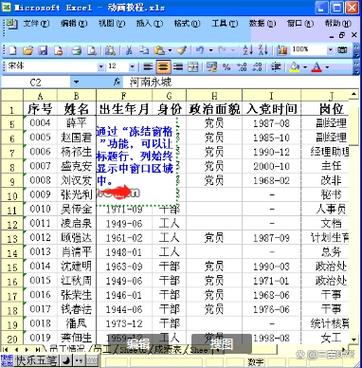Apply the red font color A
The width and height of the screenshot is (362, 368).
[x=316, y=67]
